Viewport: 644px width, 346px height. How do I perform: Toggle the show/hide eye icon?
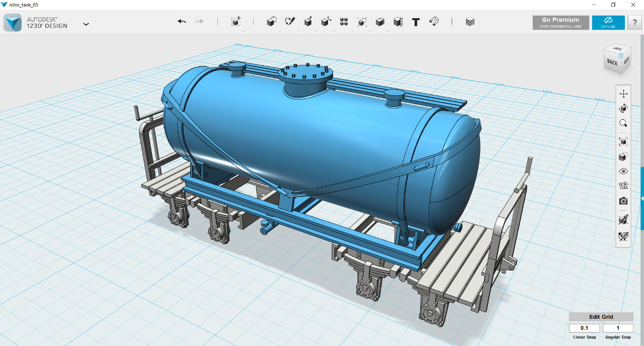(623, 171)
